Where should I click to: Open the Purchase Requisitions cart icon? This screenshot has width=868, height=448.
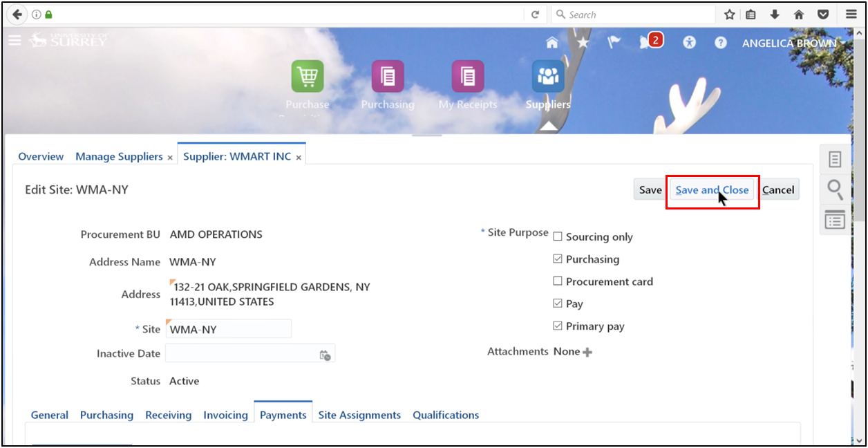pyautogui.click(x=308, y=77)
